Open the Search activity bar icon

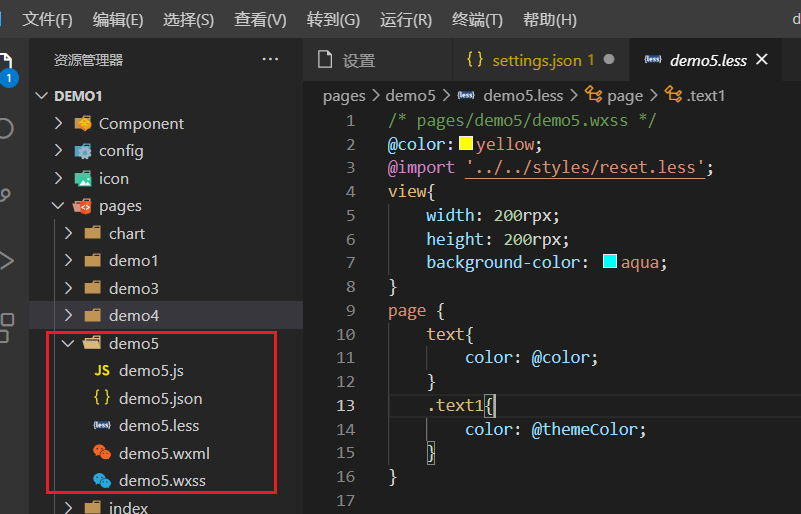point(6,128)
